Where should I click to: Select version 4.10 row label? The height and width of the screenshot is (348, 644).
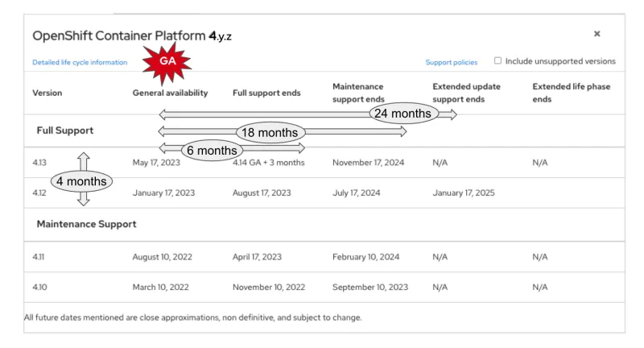click(39, 287)
